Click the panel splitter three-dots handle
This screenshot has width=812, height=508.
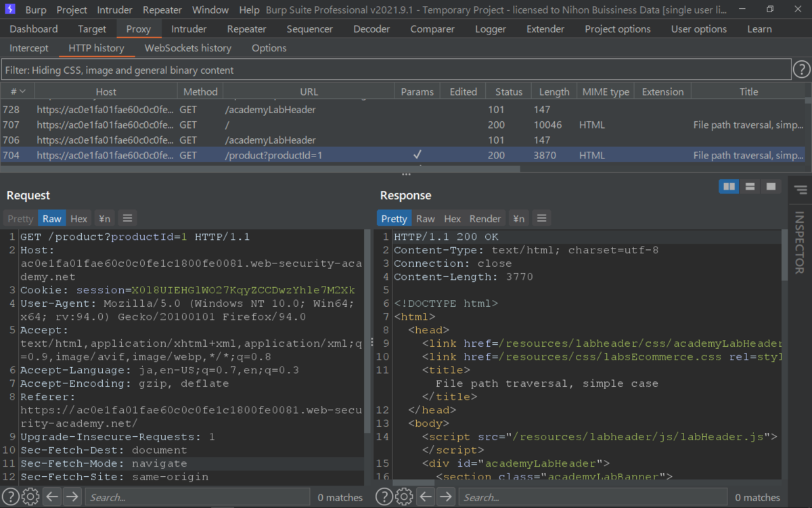tap(406, 175)
